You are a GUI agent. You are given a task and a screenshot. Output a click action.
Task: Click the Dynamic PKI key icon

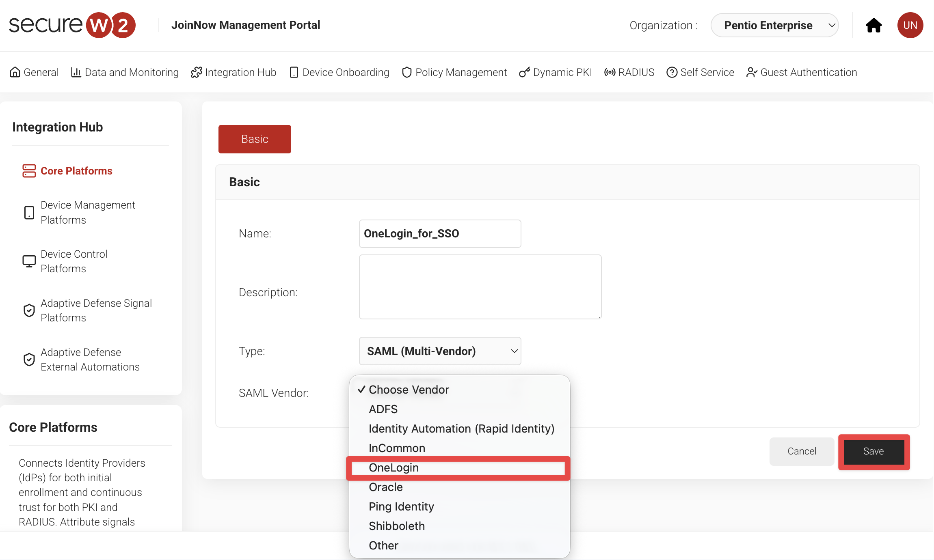pos(524,72)
